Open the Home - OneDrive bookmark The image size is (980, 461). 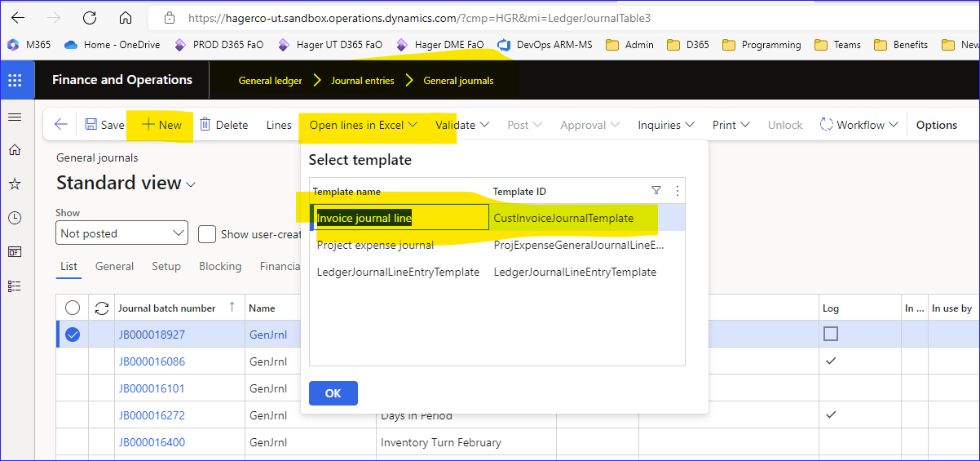pos(112,45)
